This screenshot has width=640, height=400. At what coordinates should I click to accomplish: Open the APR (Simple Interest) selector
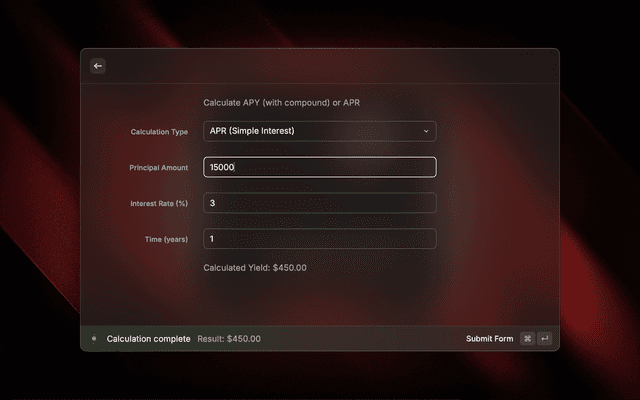point(310,131)
